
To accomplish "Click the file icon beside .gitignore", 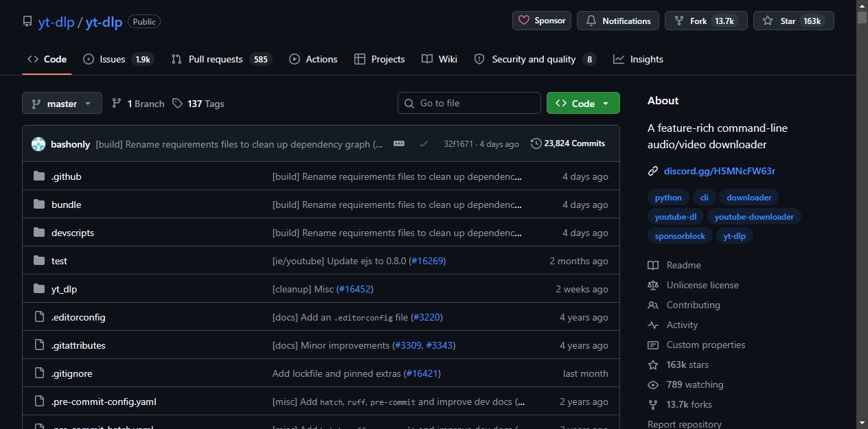I will click(x=39, y=373).
